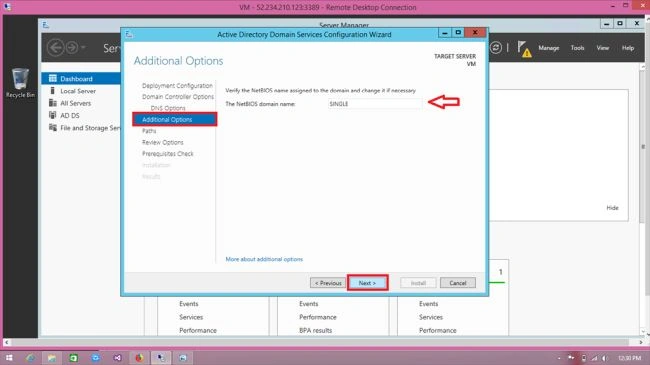Go to the Prerequisites Check wizard step
Screen dimensions: 650x365
pos(167,153)
